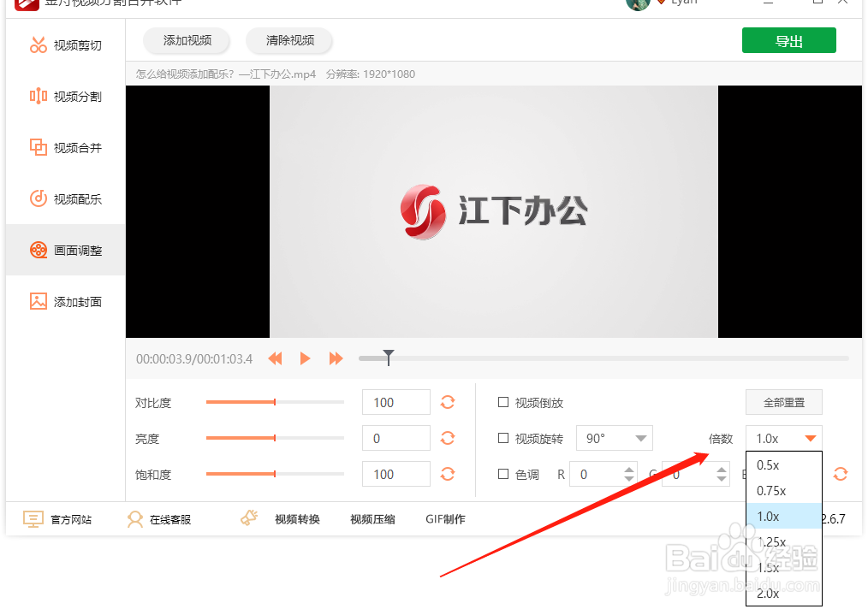Choose 1.25x from the speed list
This screenshot has width=868, height=615.
point(784,542)
